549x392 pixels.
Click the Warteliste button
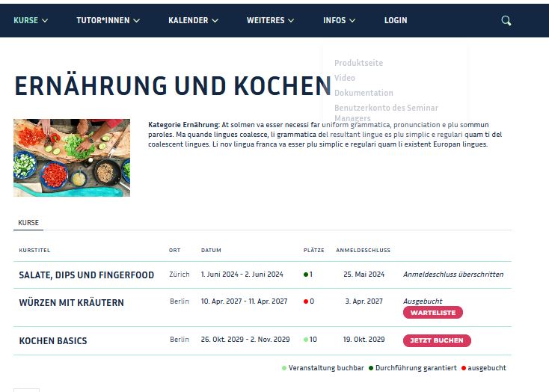pos(433,313)
